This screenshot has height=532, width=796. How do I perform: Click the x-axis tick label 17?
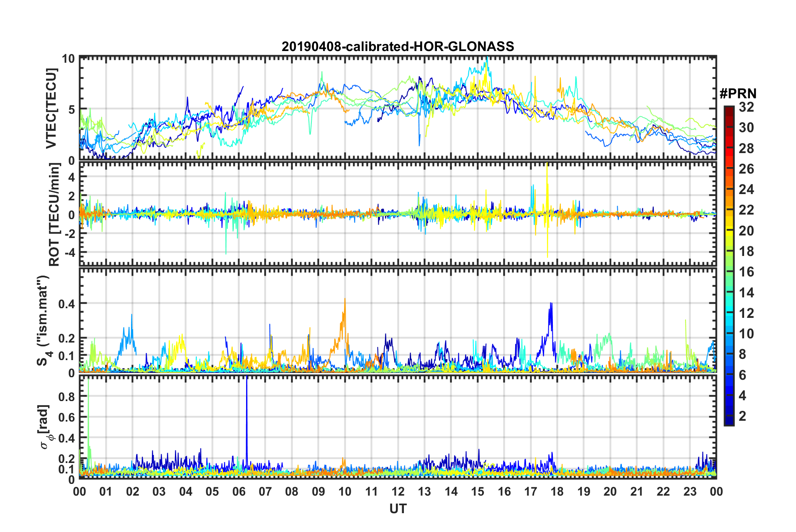[x=531, y=491]
